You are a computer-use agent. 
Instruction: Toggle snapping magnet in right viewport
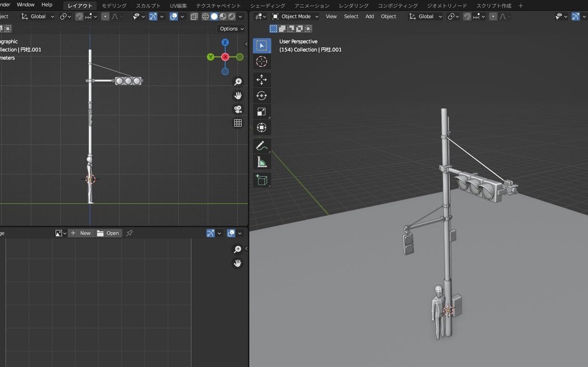[467, 16]
